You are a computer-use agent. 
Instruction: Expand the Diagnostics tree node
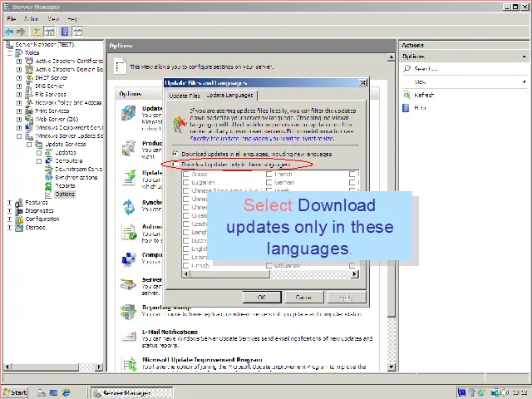pyautogui.click(x=10, y=210)
